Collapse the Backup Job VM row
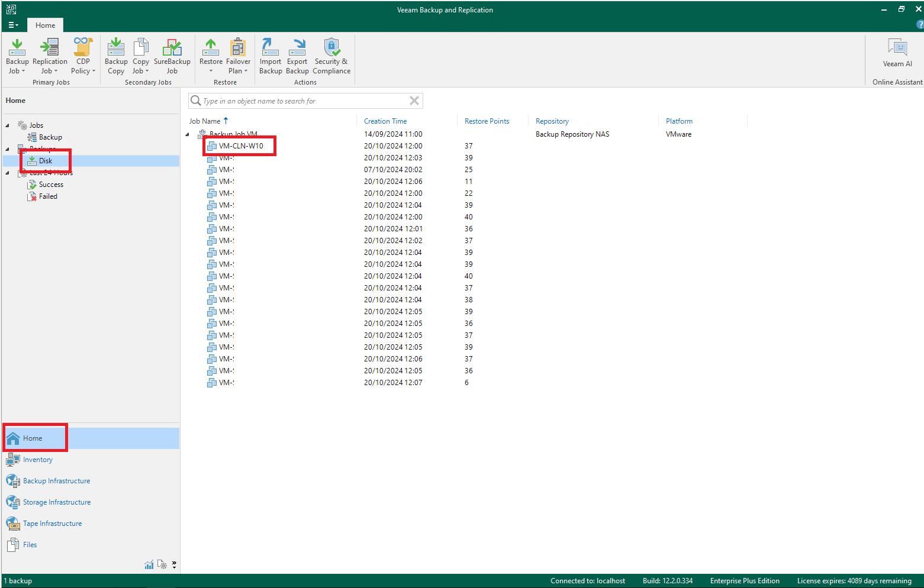 click(188, 134)
